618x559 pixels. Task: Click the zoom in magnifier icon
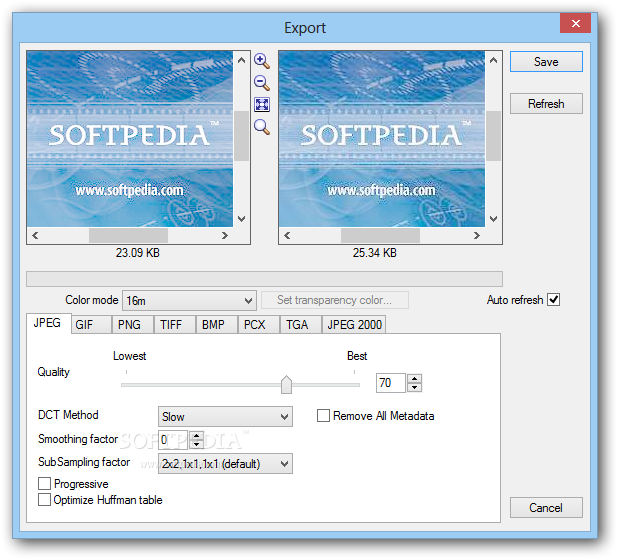(262, 61)
